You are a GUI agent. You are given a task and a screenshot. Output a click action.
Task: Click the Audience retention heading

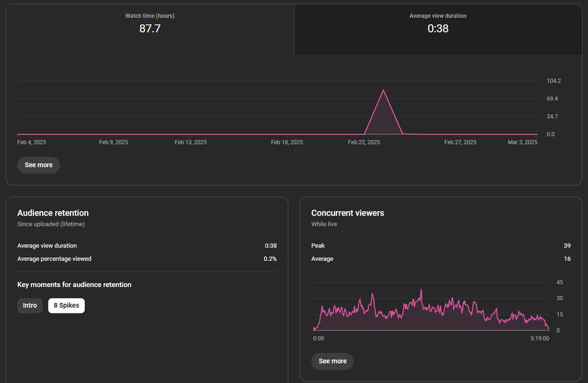coord(53,213)
